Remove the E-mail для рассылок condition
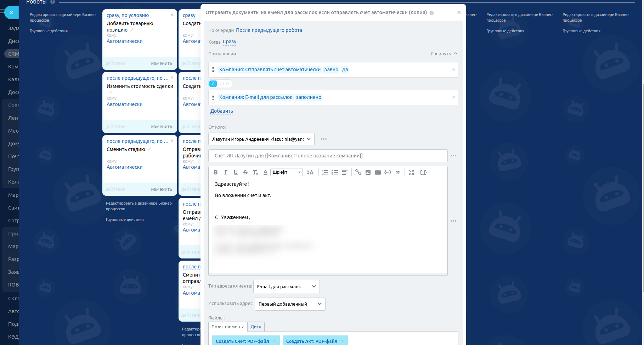Viewport: 644px width, 345px height. pos(453,97)
